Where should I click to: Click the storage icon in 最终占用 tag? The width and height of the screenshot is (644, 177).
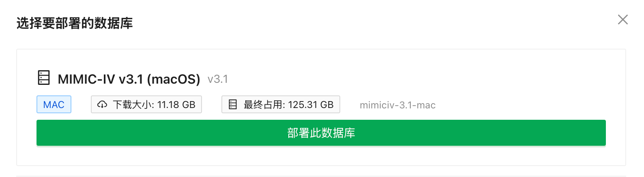(x=233, y=105)
